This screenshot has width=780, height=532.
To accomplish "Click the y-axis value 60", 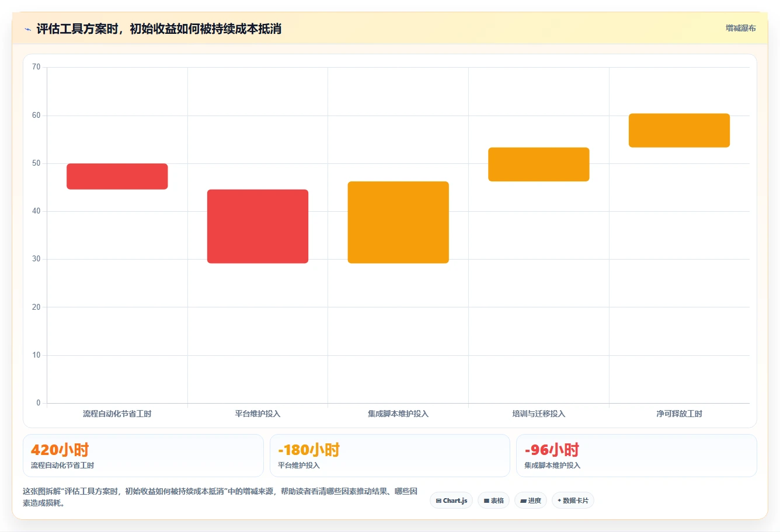I will tap(36, 116).
